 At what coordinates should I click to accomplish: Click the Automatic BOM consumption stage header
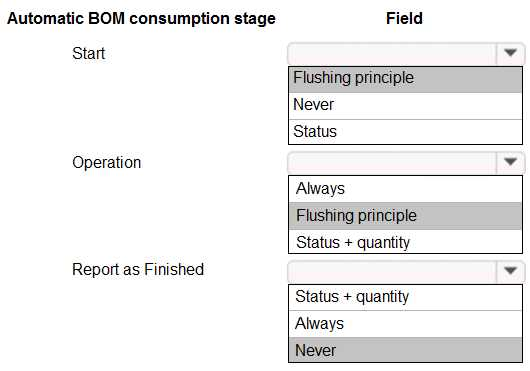point(141,19)
